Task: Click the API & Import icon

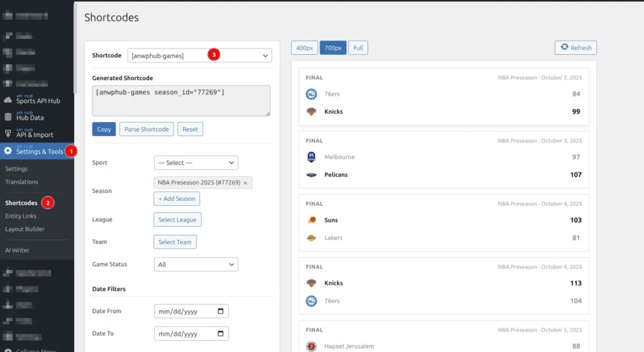Action: pyautogui.click(x=8, y=133)
